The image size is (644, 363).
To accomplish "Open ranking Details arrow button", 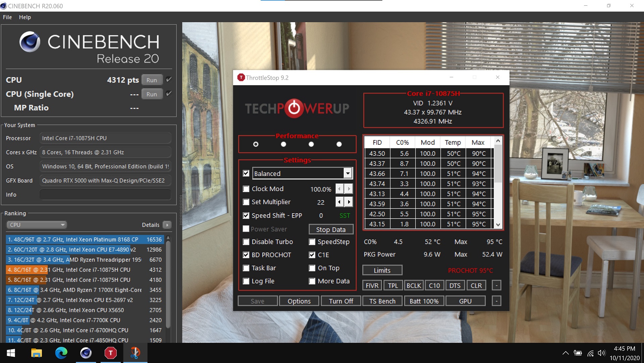I will [x=167, y=225].
